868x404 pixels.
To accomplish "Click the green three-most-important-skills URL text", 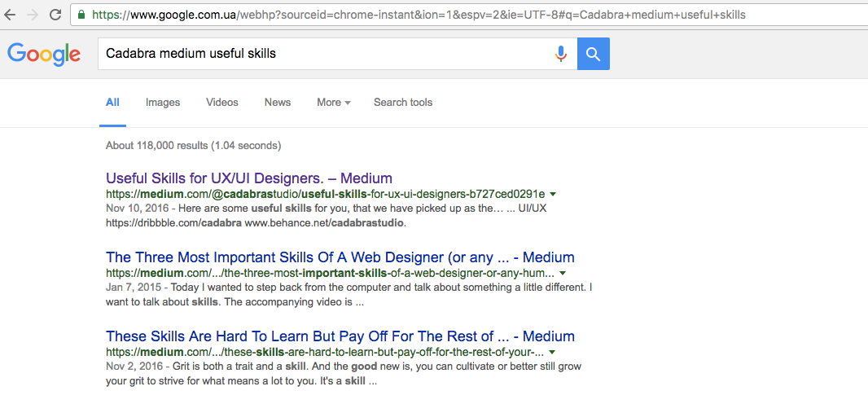I will (330, 274).
